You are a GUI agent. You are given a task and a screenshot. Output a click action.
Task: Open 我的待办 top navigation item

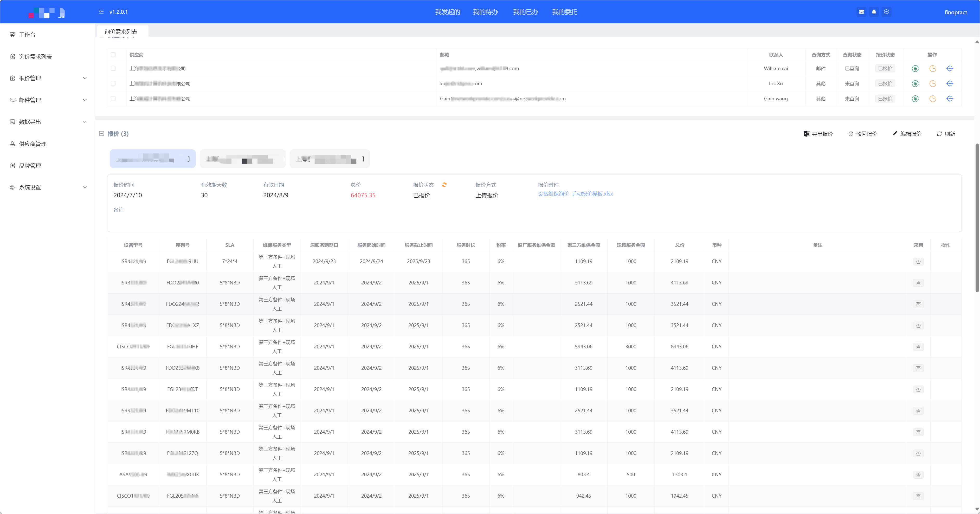pos(485,12)
